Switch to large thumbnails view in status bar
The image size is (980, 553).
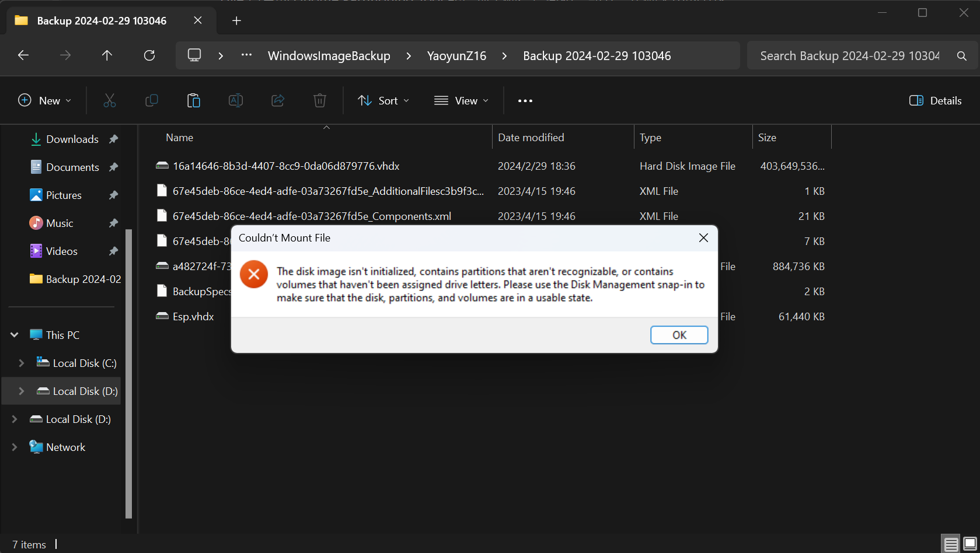pyautogui.click(x=969, y=544)
